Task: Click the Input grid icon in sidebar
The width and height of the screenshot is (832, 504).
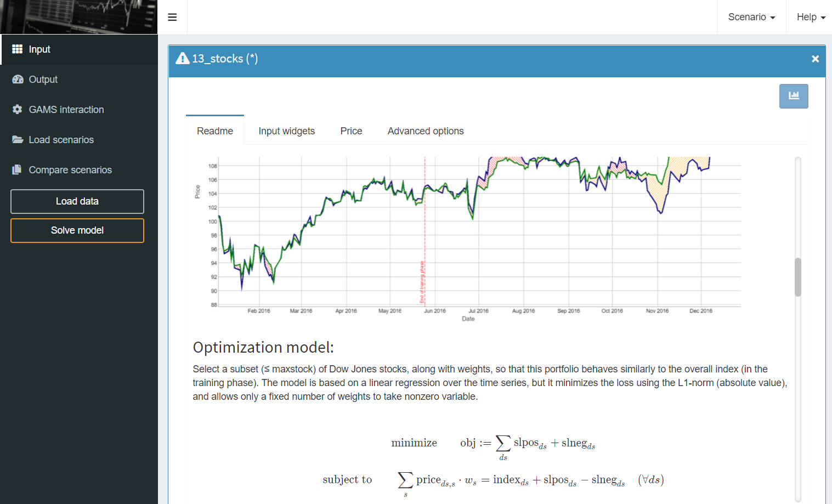Action: click(18, 49)
